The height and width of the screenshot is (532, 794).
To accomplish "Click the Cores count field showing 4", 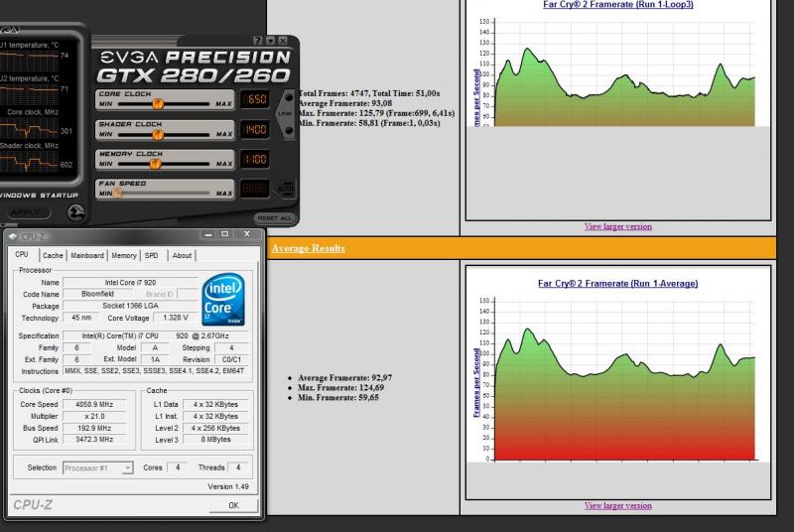I will (178, 467).
